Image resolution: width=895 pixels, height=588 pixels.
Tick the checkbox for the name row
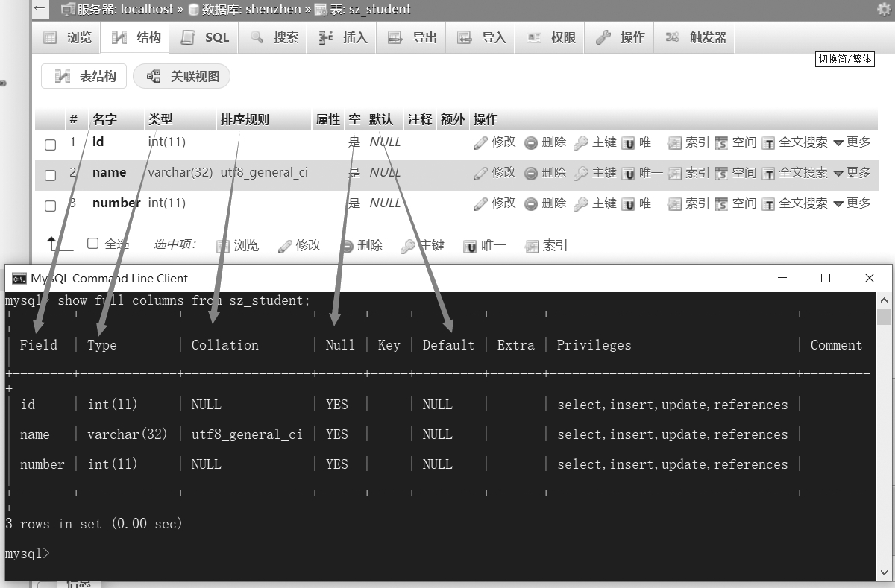[x=51, y=175]
